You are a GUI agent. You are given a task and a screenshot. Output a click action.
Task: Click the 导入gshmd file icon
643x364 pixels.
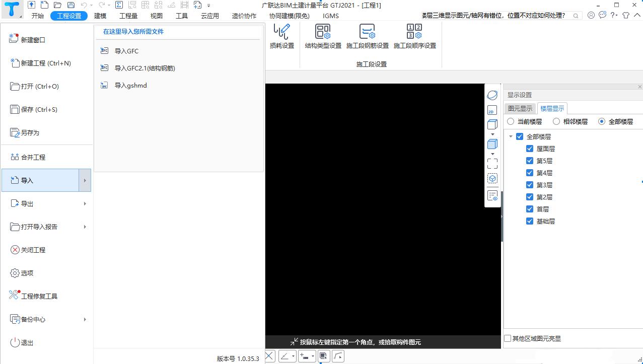(x=105, y=85)
